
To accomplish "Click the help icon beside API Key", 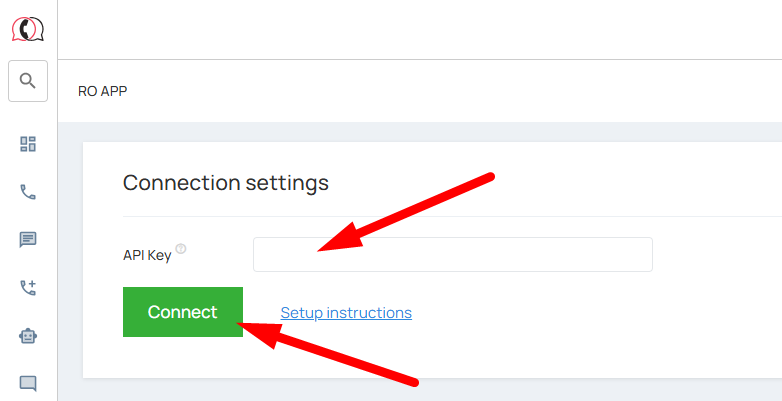I will click(181, 249).
